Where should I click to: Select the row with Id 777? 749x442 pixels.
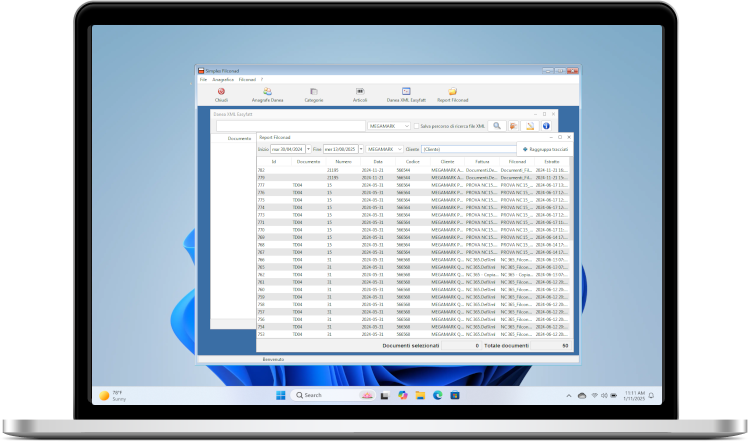[x=413, y=185]
